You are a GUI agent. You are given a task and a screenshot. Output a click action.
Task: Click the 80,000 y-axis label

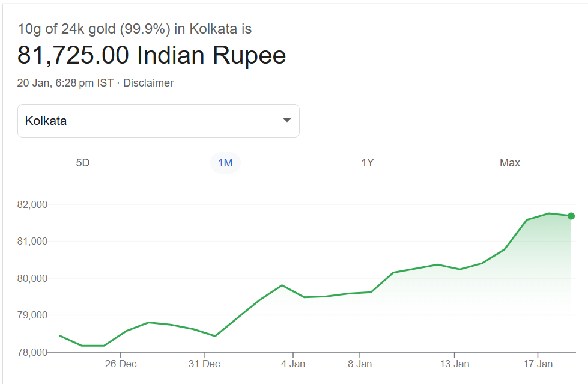[x=32, y=278]
